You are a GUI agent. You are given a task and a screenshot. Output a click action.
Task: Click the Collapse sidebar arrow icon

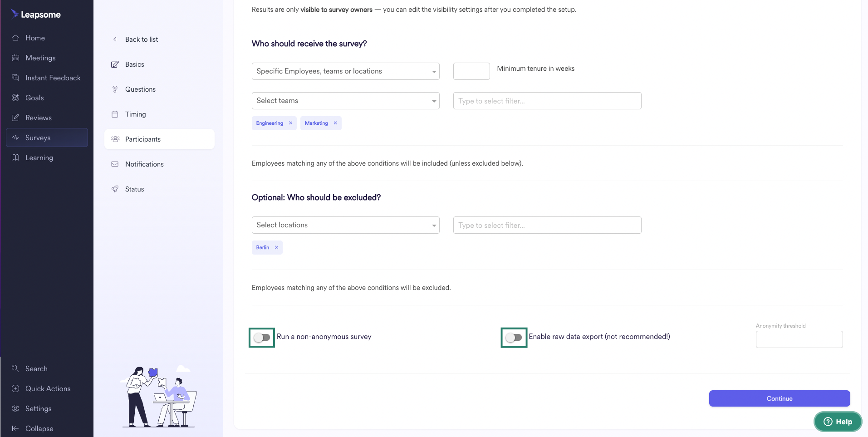click(15, 428)
